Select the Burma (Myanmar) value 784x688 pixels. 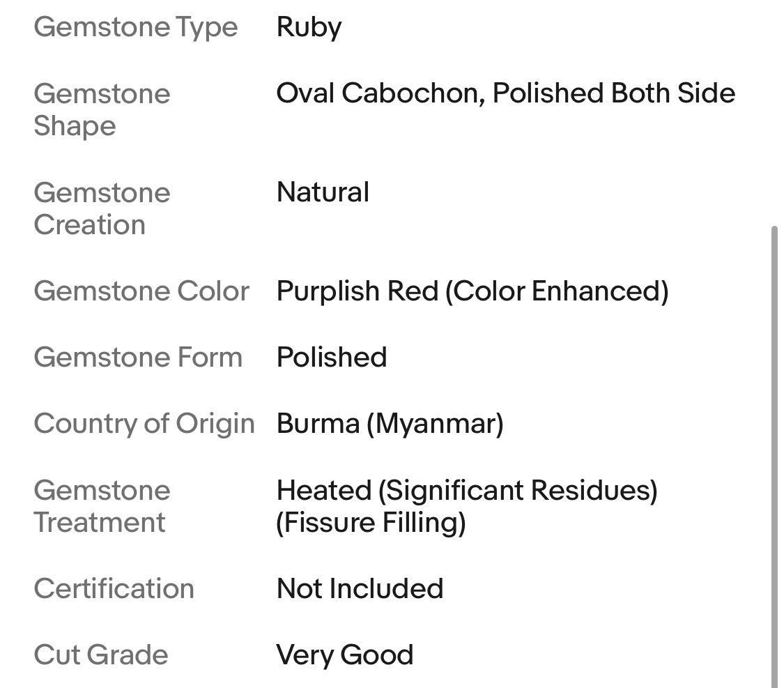coord(390,423)
